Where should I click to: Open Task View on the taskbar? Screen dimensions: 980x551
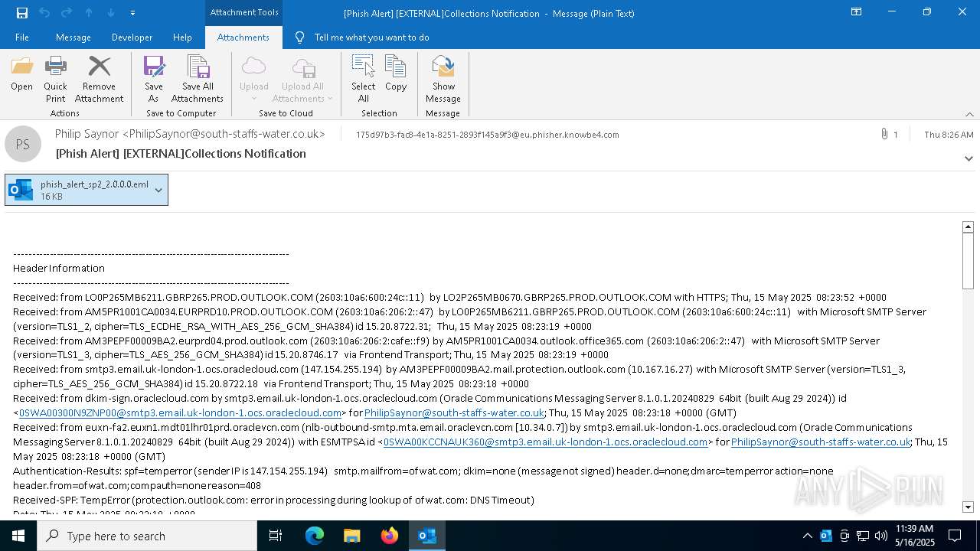pos(276,536)
